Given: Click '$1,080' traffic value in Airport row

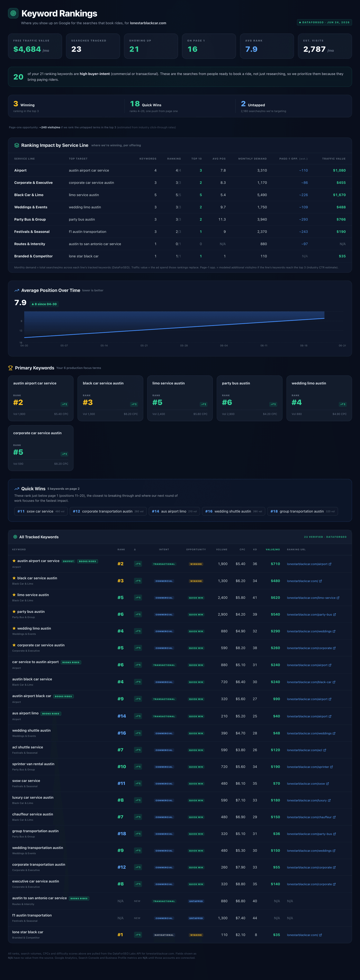Looking at the screenshot, I should point(339,170).
